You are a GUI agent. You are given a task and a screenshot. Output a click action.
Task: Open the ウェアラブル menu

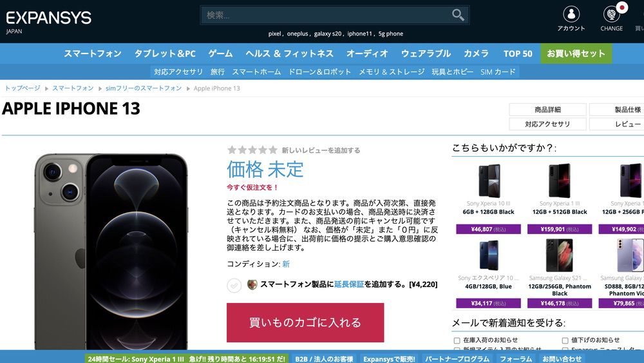tap(426, 54)
